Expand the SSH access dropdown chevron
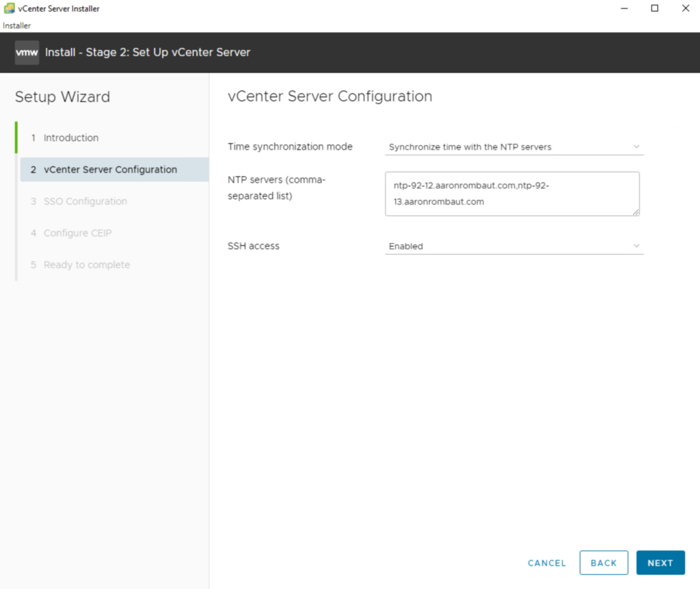700x589 pixels. click(x=636, y=246)
